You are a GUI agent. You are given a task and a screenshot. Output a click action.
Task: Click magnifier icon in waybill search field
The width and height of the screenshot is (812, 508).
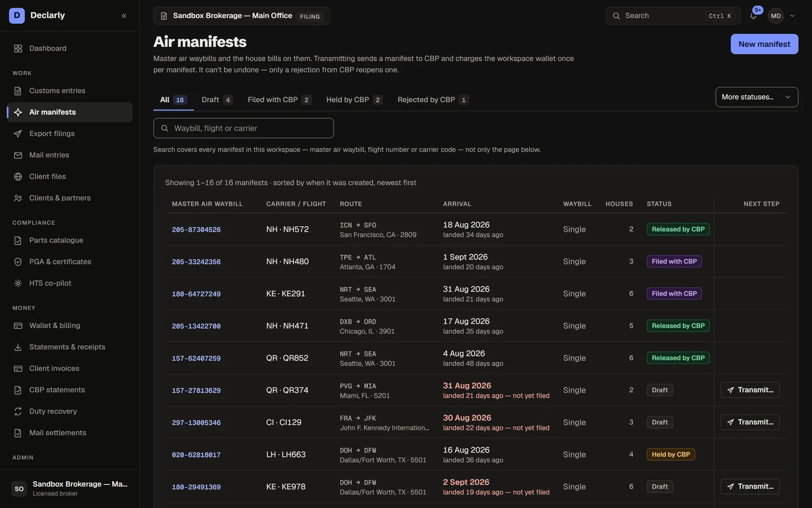pyautogui.click(x=164, y=129)
